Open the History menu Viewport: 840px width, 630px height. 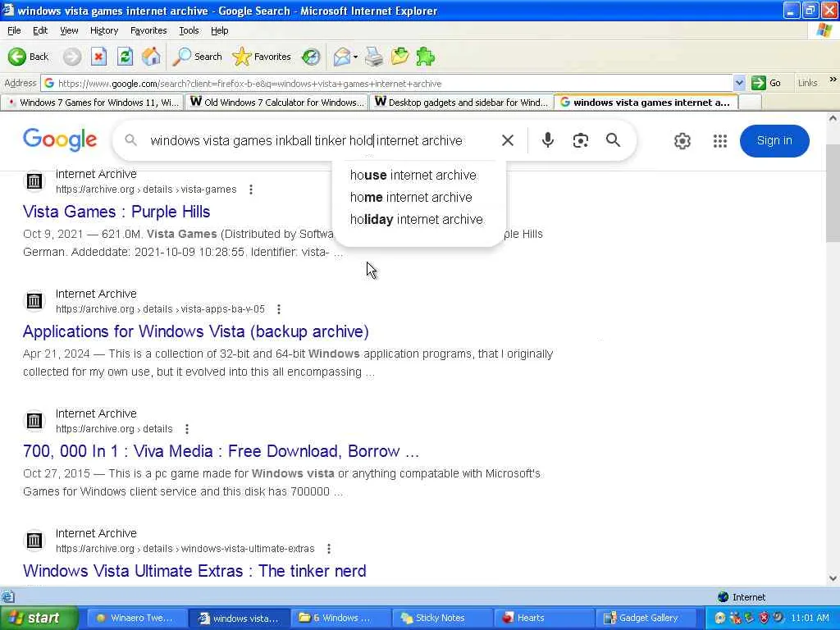(104, 30)
